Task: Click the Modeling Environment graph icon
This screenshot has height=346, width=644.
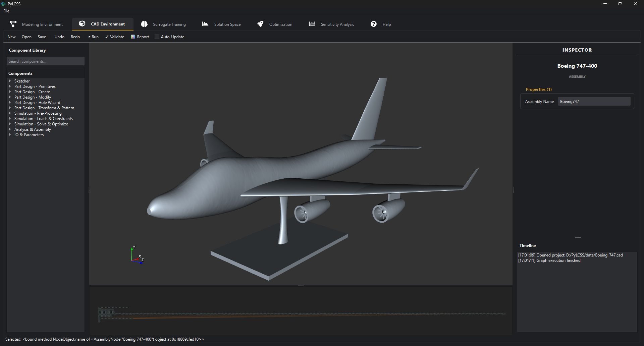Action: tap(13, 24)
